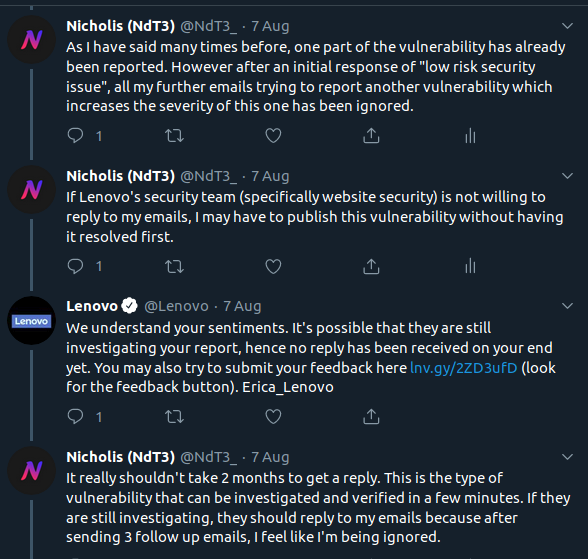Reply to the first Nicholis tweet
588x559 pixels.
coord(75,135)
